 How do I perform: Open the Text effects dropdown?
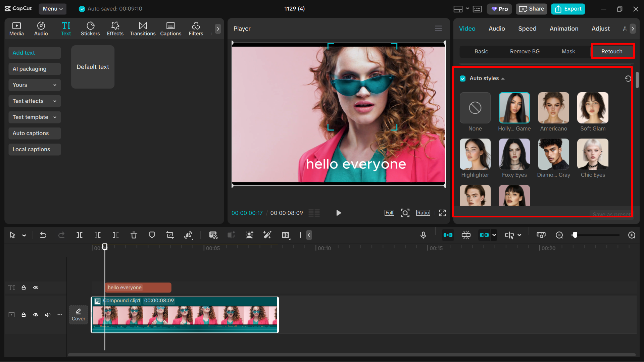tap(35, 101)
